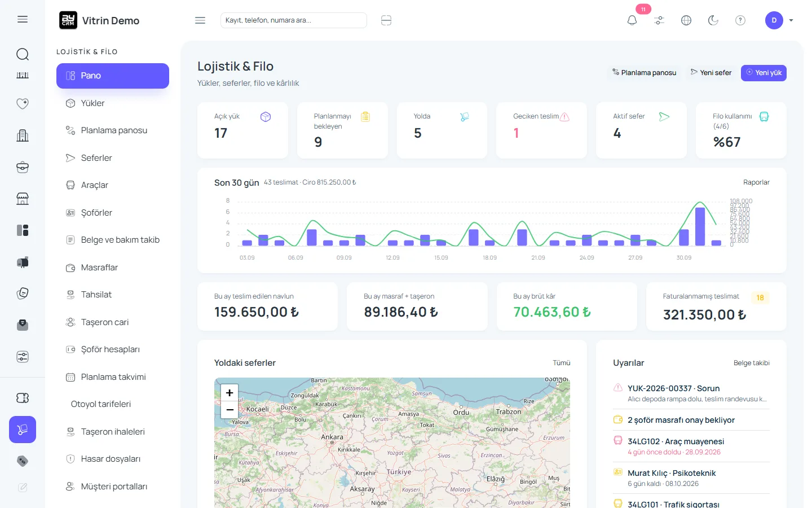Viewport: 812px width, 508px height.
Task: Select the highlighted logistics module in left rail
Action: (23, 430)
